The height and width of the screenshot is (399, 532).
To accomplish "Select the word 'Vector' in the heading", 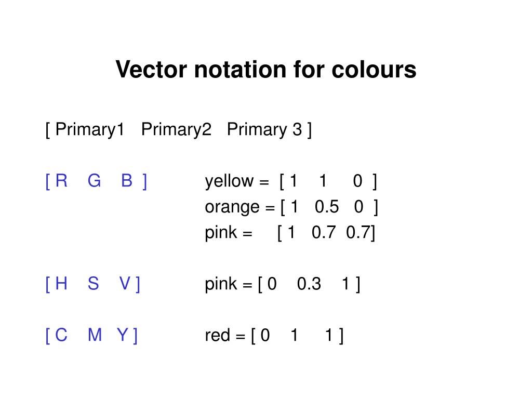I will pyautogui.click(x=151, y=69).
